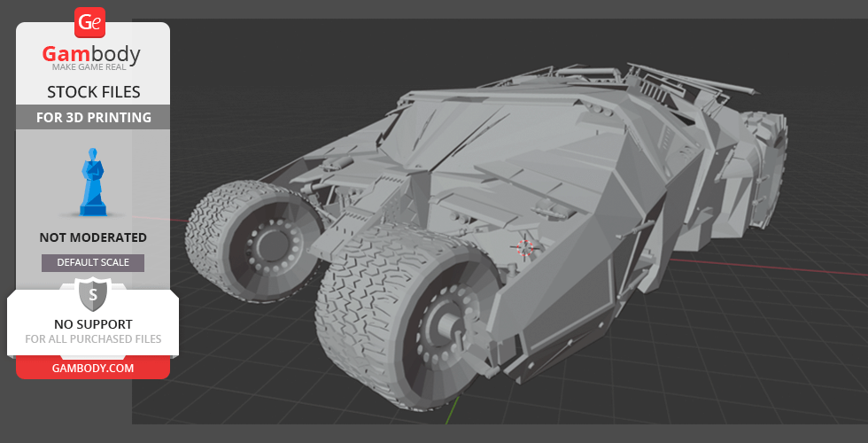The height and width of the screenshot is (443, 868).
Task: Click the For All Purchased Files text
Action: coord(92,339)
